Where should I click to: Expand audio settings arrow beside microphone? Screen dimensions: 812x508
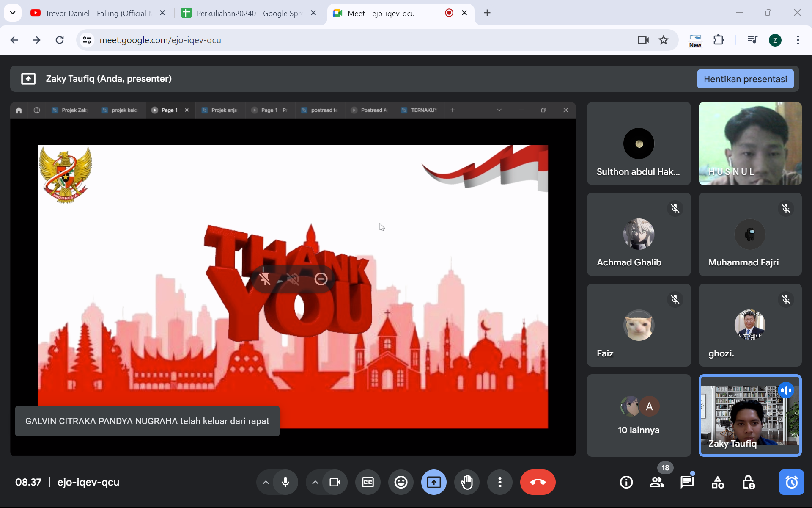[x=266, y=482]
